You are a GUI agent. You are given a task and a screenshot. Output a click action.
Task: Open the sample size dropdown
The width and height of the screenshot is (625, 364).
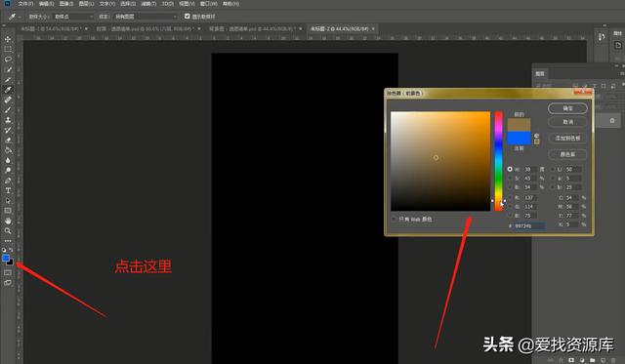(x=73, y=17)
